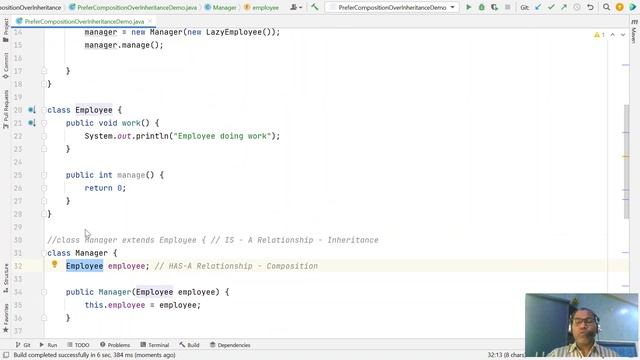640x360 pixels.
Task: Click the commented "class Manager extends Employee" line
Action: [213, 240]
